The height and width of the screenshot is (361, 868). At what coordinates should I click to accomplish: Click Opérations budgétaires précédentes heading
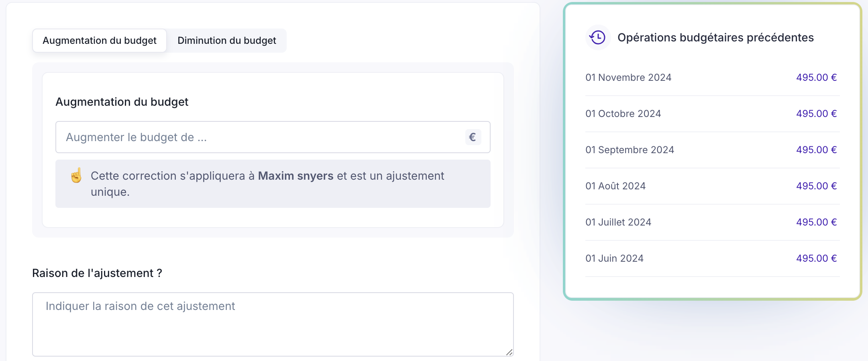(715, 37)
